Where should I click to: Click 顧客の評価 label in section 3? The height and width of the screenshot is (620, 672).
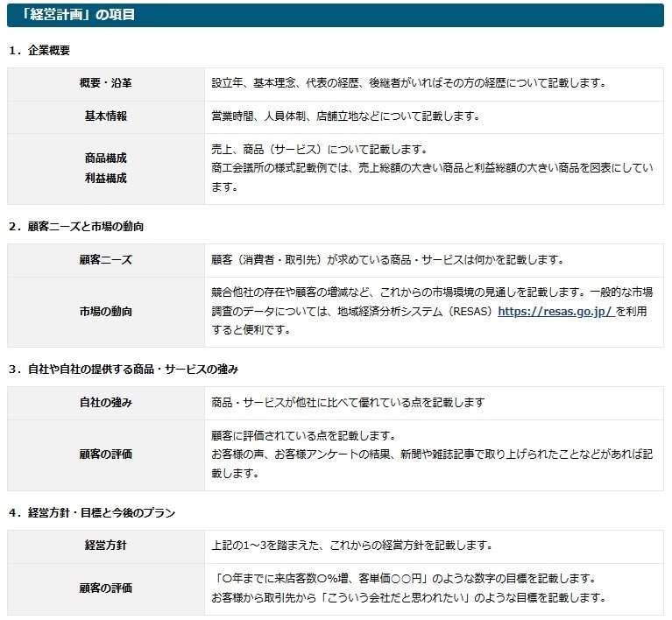tap(105, 454)
